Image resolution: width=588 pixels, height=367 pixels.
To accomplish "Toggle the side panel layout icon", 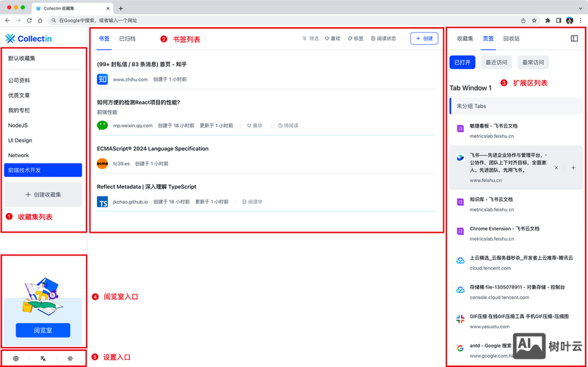I will 574,39.
